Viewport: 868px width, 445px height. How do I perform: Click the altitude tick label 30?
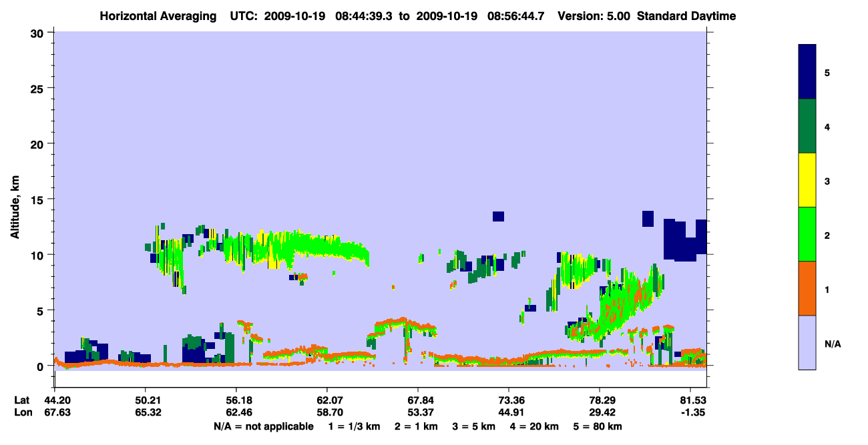click(39, 33)
